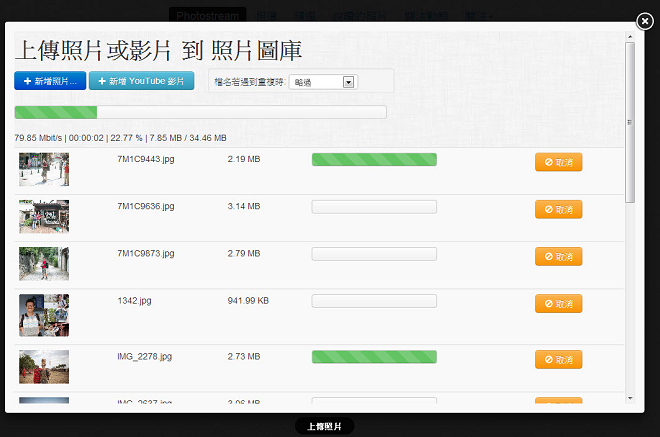Open thumbnail of IMG_2278.jpg

coord(44,367)
